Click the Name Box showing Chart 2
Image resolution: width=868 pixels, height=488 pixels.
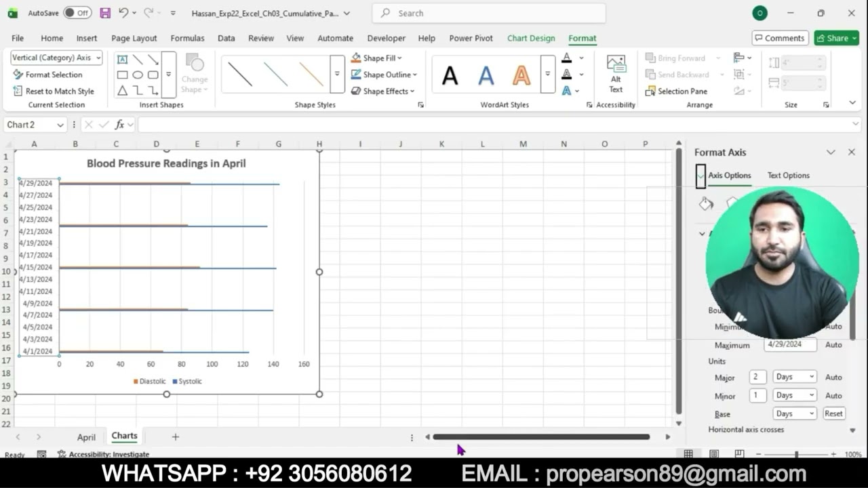click(35, 125)
